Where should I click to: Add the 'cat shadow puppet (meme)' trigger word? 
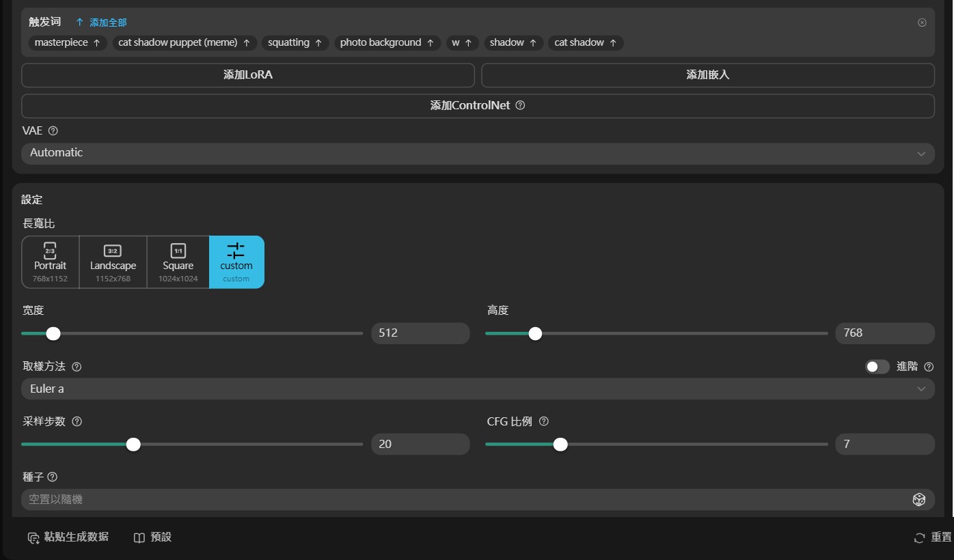pos(185,43)
